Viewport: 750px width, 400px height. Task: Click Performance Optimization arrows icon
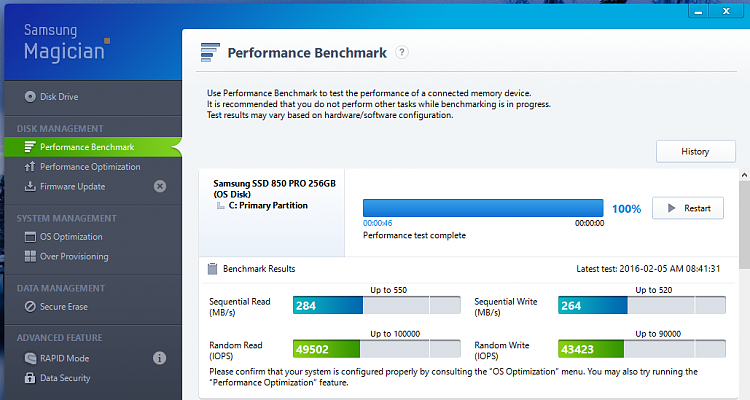click(30, 167)
